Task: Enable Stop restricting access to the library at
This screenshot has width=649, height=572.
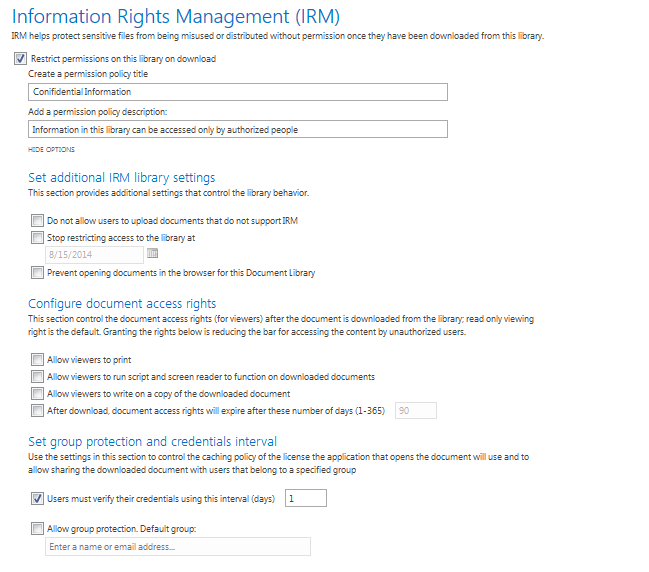Action: tap(37, 238)
